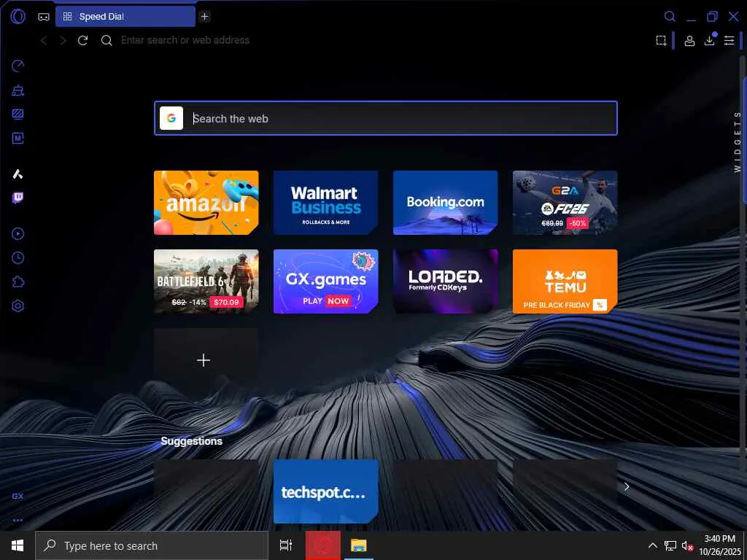Go forward to next page

click(63, 41)
